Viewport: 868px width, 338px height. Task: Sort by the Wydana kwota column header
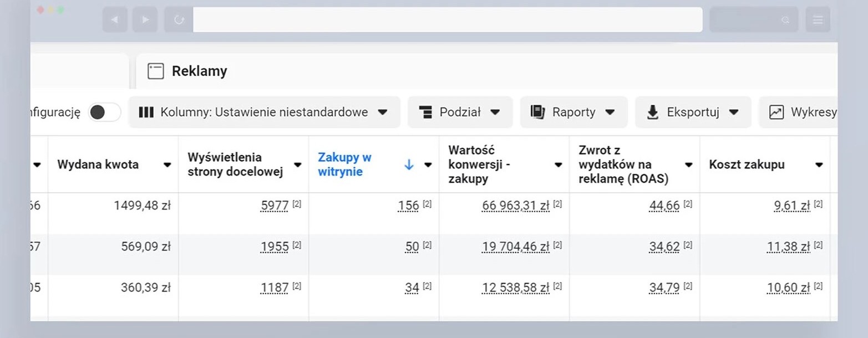98,165
